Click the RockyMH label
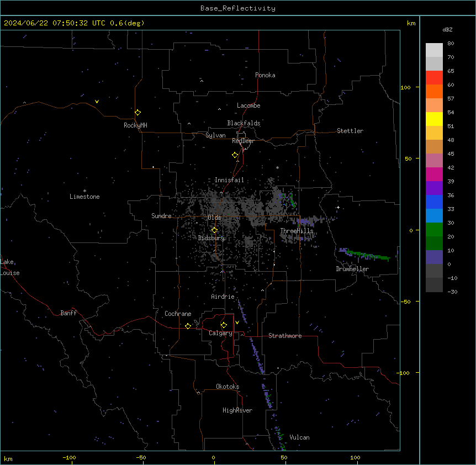The image size is (476, 465). pyautogui.click(x=135, y=125)
